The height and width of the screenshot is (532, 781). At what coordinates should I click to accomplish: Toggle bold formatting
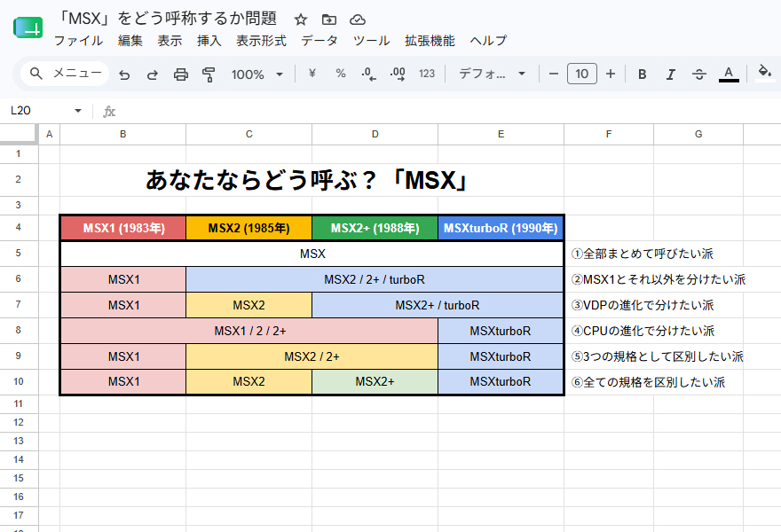tap(643, 74)
